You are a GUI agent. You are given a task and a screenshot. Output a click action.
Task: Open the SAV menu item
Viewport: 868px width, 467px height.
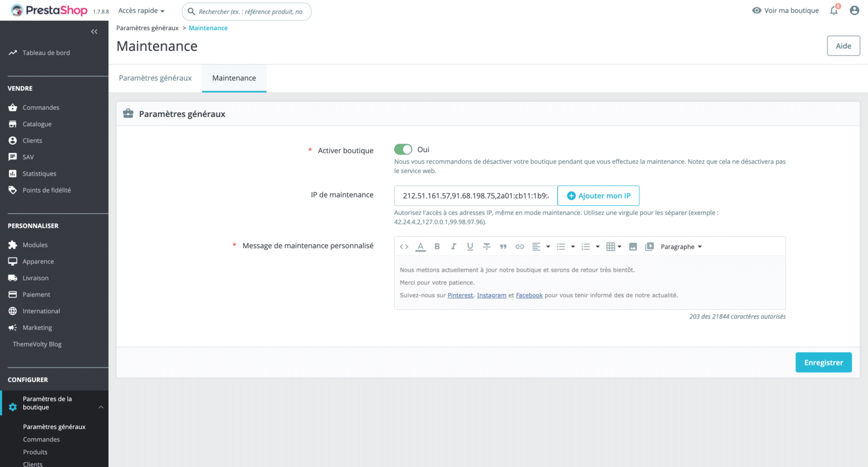point(26,157)
